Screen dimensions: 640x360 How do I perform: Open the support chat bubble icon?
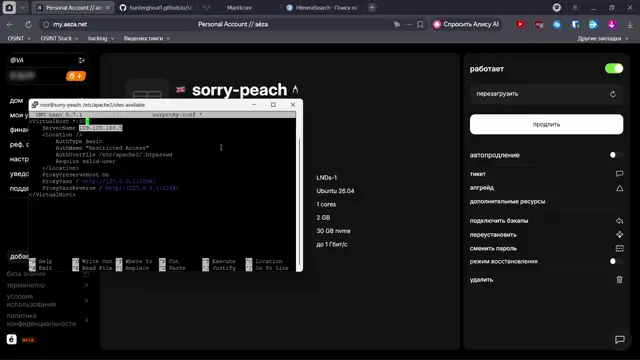(x=619, y=340)
